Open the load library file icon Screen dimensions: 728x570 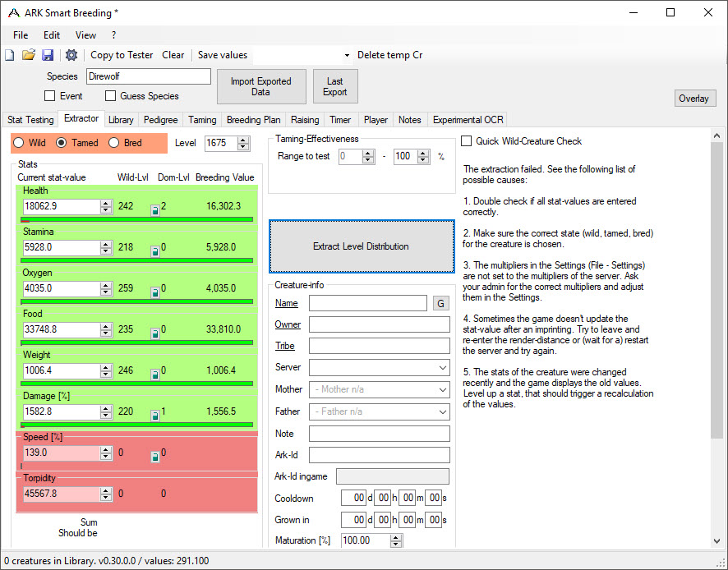(28, 54)
